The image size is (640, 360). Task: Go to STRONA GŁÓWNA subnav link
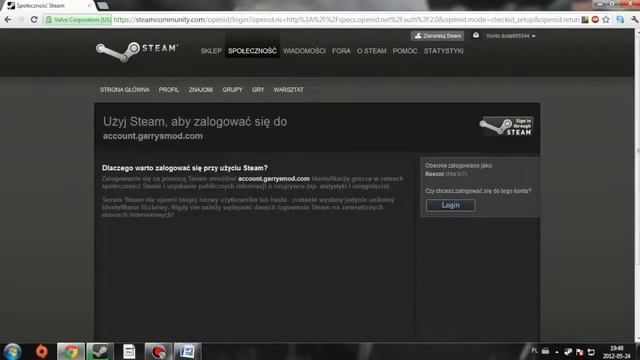coord(125,90)
